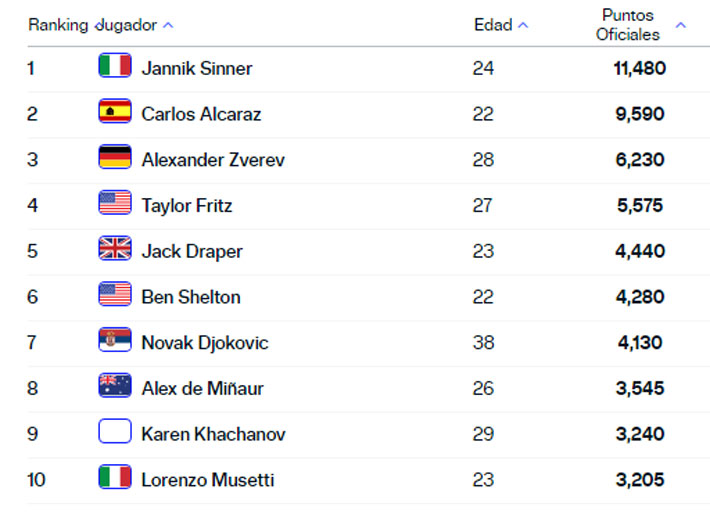Click the UK flag beside Jack Draper
The height and width of the screenshot is (521, 710).
pos(115,250)
